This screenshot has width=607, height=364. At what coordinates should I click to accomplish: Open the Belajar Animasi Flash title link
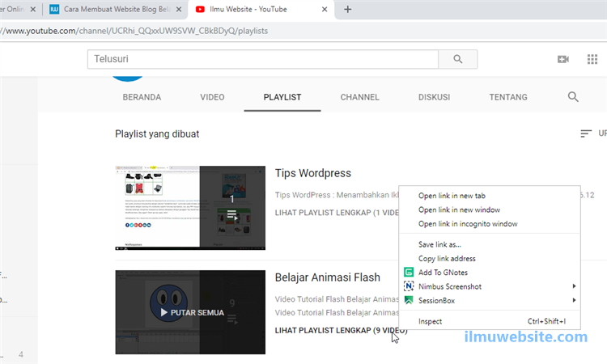click(328, 277)
